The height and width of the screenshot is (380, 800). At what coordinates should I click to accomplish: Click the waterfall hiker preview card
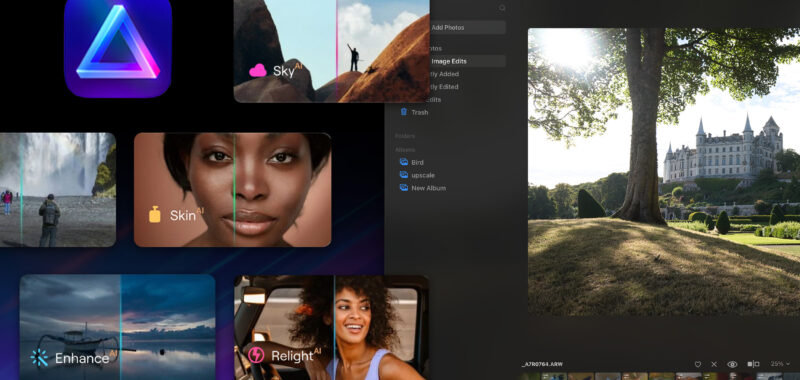[58, 190]
